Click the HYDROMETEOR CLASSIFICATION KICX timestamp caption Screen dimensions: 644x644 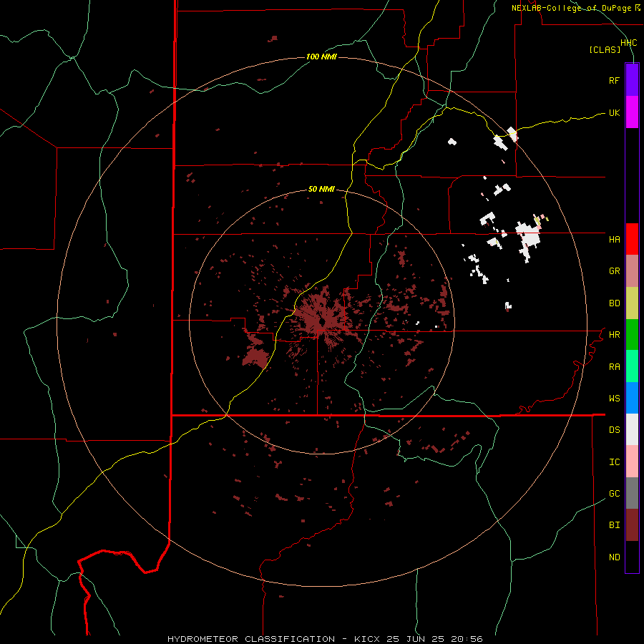325,639
